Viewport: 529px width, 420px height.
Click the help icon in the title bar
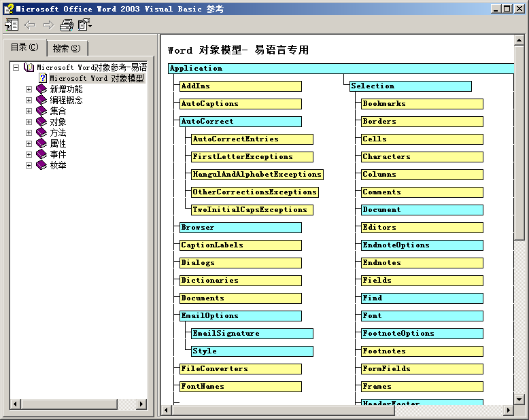pyautogui.click(x=9, y=9)
